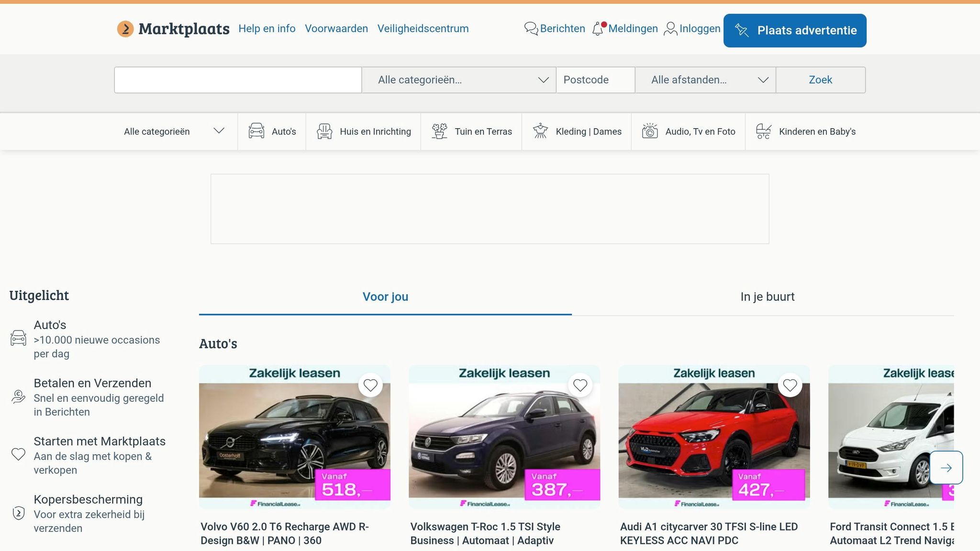Viewport: 980px width, 551px height.
Task: Favorite the Volvo V60 listing
Action: click(370, 385)
